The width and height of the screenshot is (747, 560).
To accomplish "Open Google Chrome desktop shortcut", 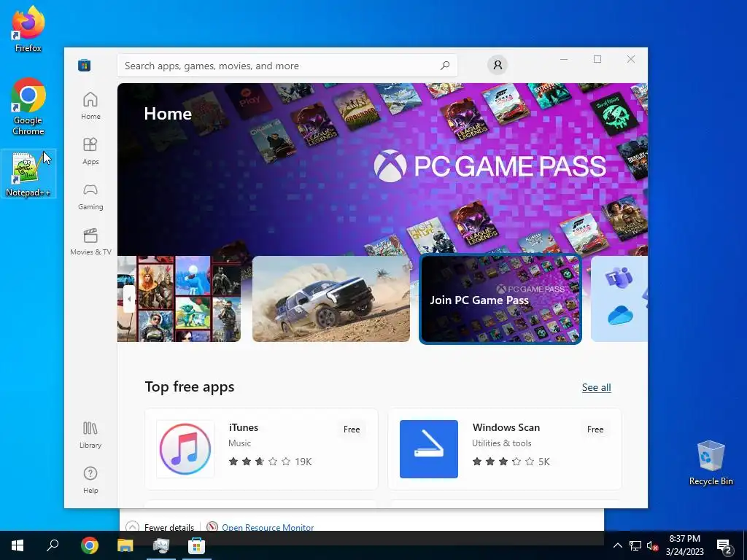I will pos(28,106).
